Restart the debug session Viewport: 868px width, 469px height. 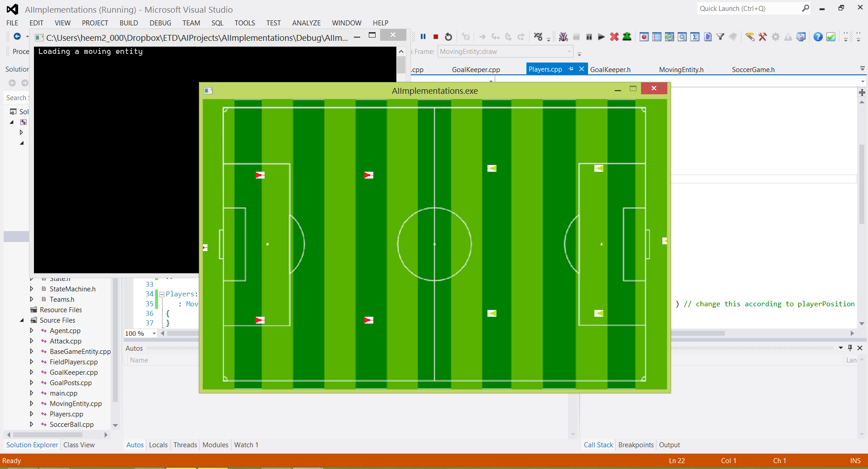[x=448, y=37]
